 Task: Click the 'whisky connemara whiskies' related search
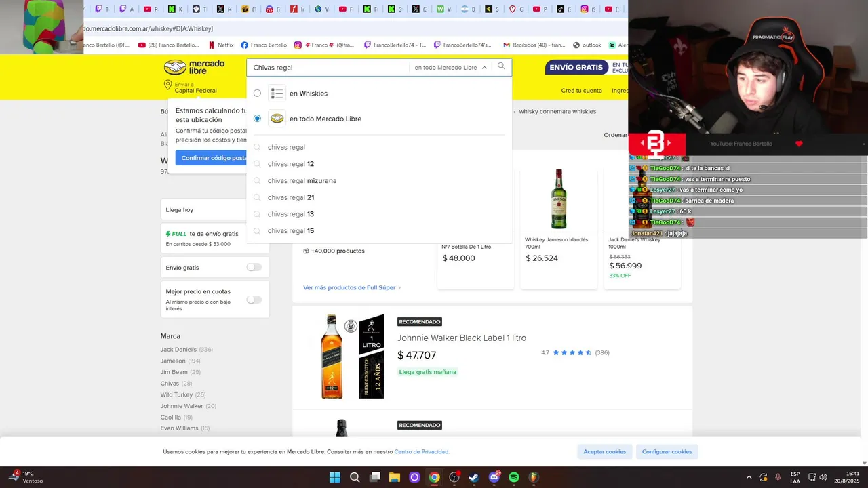coord(557,111)
